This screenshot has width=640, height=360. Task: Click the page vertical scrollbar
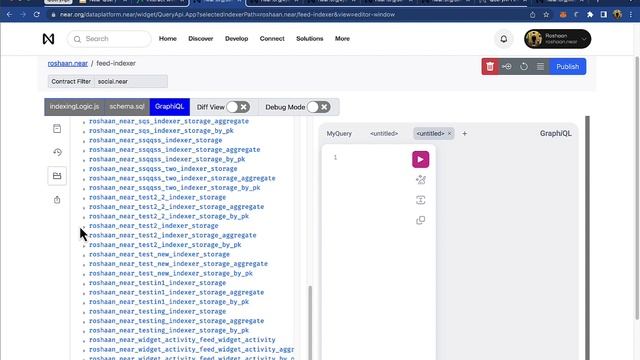click(637, 188)
